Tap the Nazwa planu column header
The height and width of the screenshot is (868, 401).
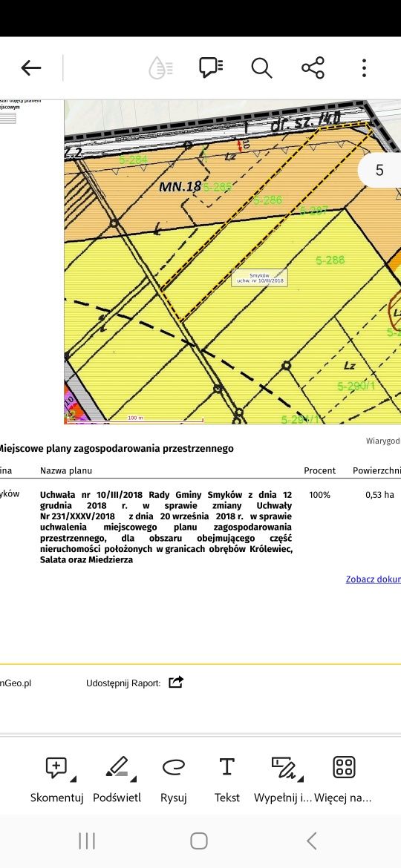click(x=66, y=470)
